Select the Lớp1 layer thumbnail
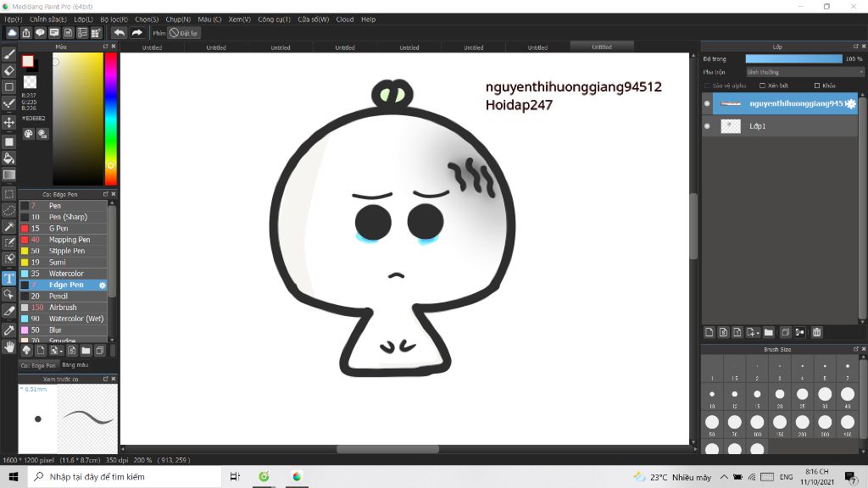The height and width of the screenshot is (488, 868). pos(730,126)
